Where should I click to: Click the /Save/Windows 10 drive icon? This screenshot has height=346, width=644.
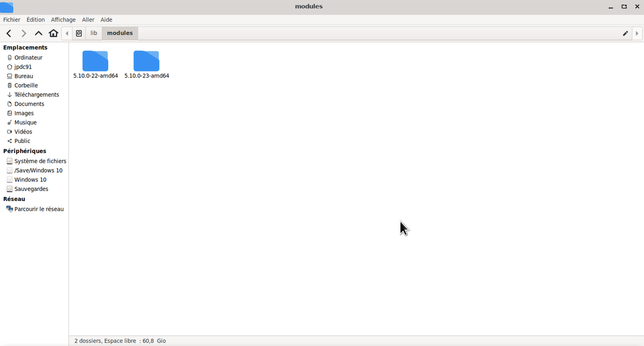[x=10, y=170]
